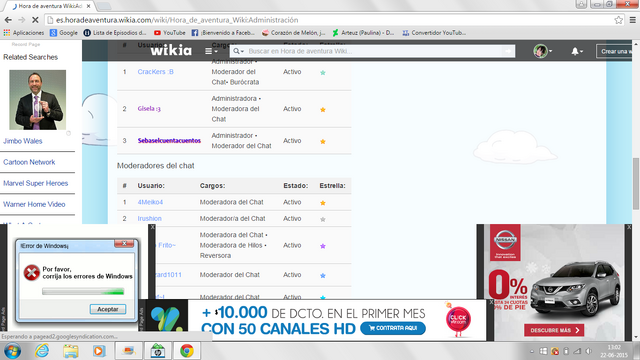This screenshot has width=640, height=360.
Task: Open Windows Media Player from taskbar
Action: (x=98, y=351)
